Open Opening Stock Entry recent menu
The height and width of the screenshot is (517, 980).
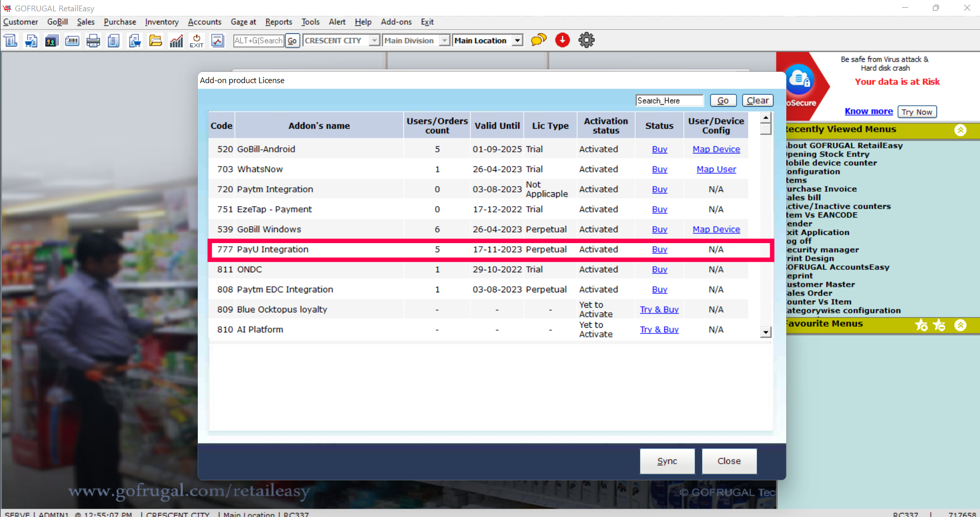click(827, 154)
